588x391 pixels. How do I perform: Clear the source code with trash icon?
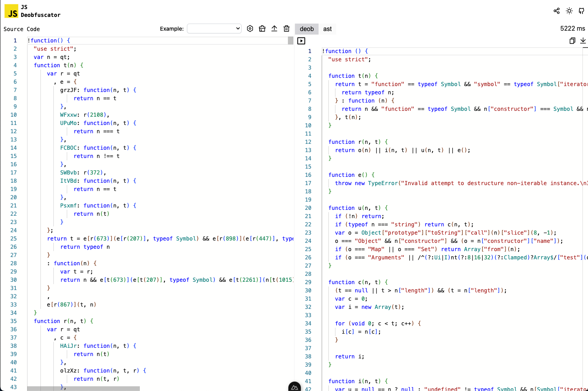point(286,28)
